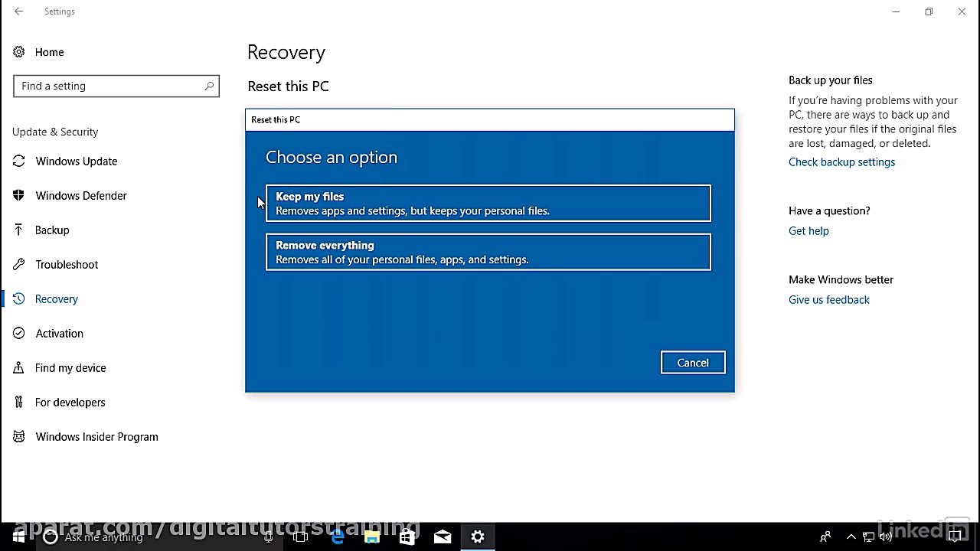Open Windows Defender settings
The image size is (980, 551).
click(x=80, y=195)
